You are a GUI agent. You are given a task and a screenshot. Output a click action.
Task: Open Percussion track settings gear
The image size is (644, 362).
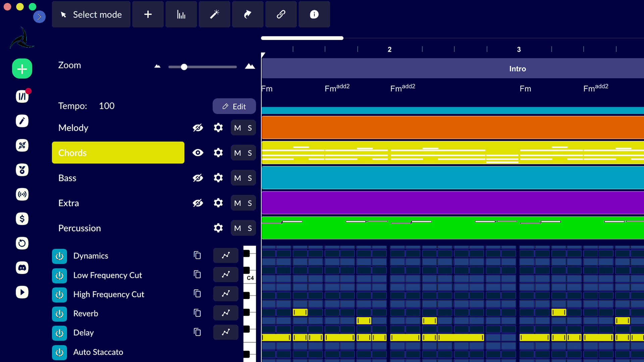pyautogui.click(x=218, y=228)
